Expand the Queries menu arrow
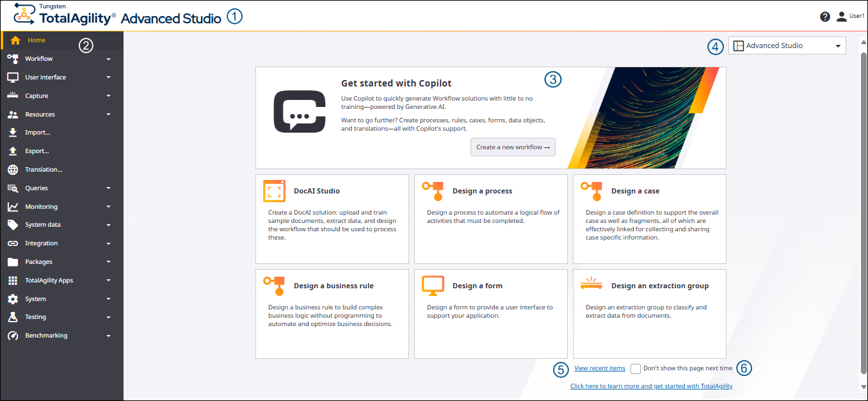Viewport: 868px width, 401px height. tap(109, 188)
